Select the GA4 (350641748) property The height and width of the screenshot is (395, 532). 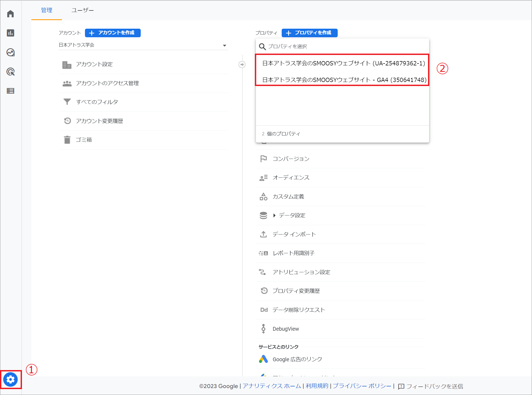coord(344,80)
